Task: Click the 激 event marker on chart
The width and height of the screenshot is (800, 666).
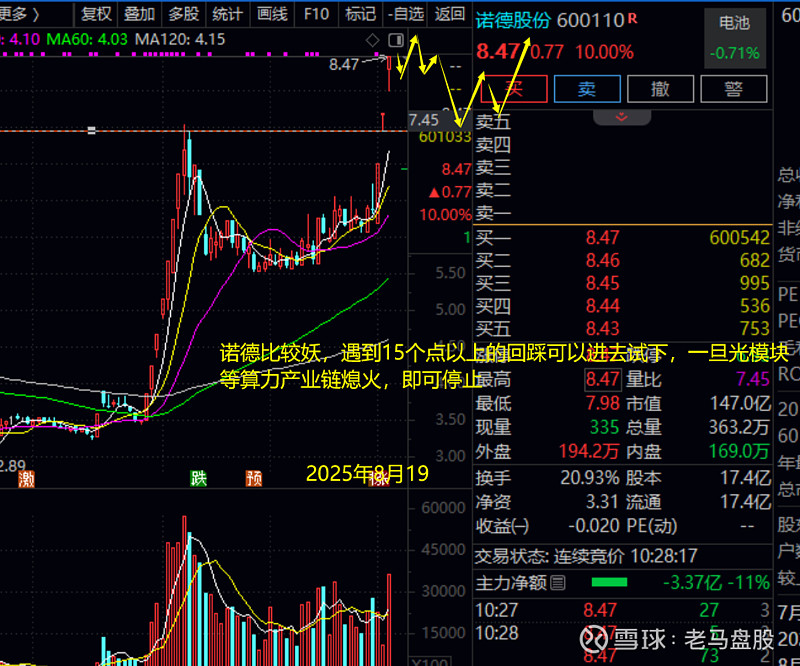Action: pos(27,479)
